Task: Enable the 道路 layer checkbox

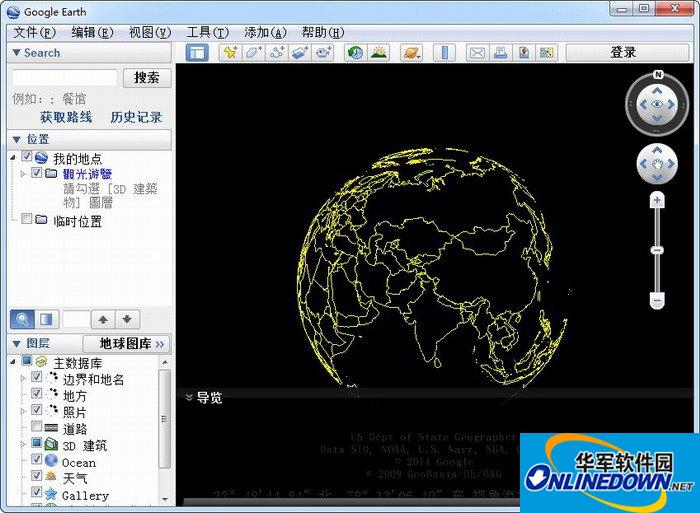Action: [37, 426]
